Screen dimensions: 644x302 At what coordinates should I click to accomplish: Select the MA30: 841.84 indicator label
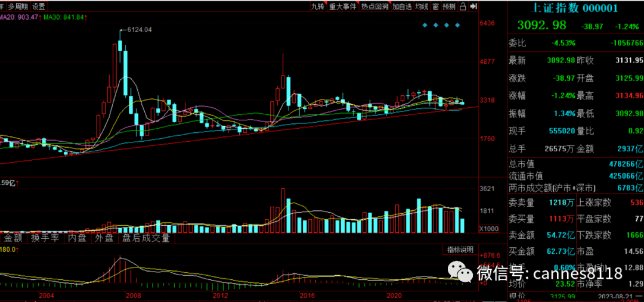(66, 17)
